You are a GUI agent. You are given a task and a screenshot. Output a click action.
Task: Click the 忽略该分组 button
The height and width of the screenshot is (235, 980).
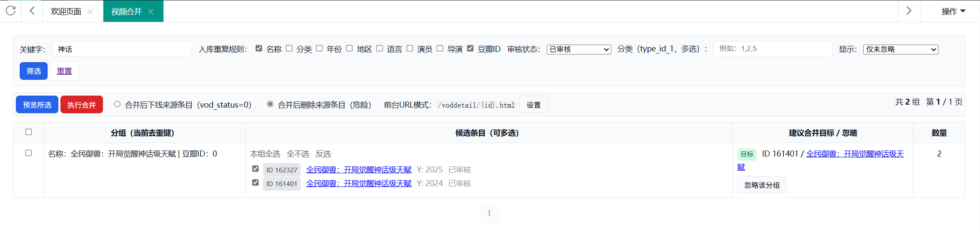762,185
